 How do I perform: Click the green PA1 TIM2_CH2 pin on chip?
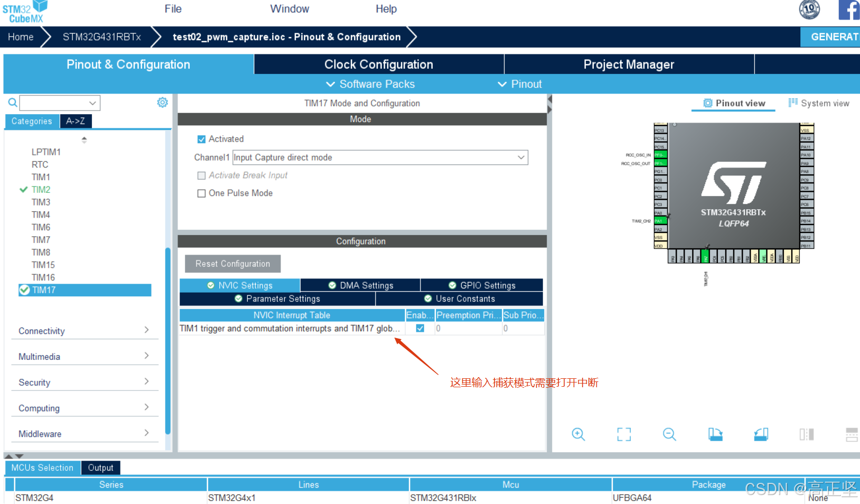(660, 221)
